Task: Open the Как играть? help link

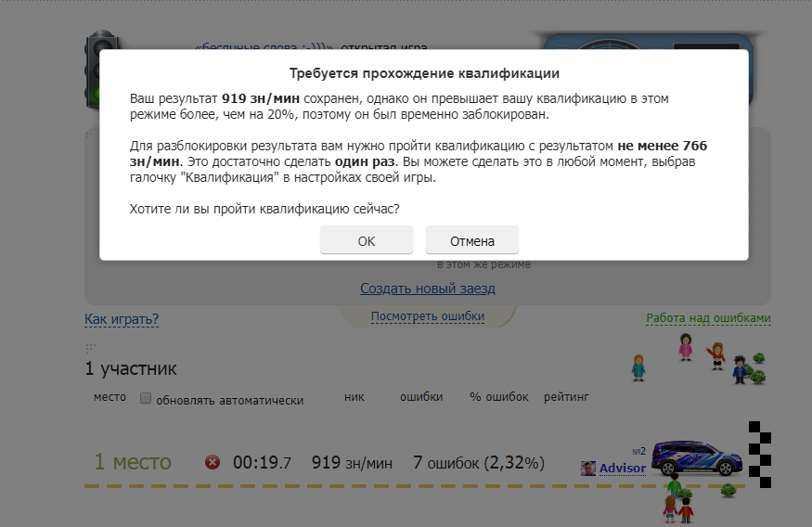Action: 122,319
